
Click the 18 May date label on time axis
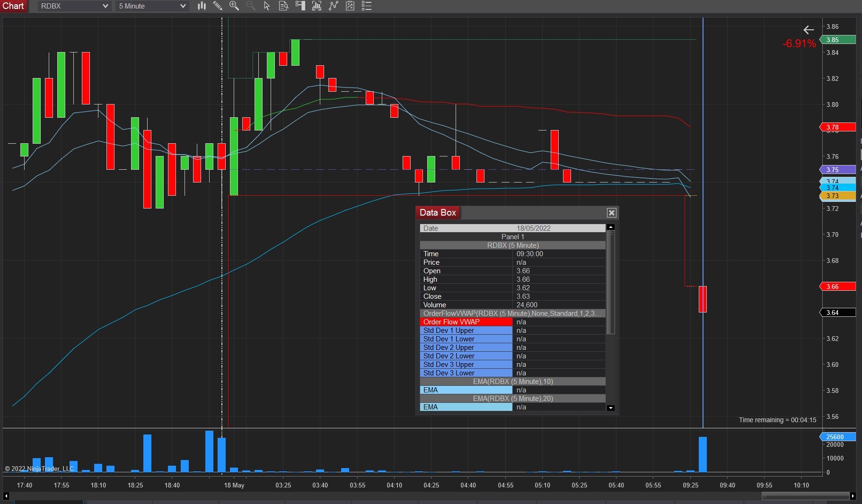point(234,485)
